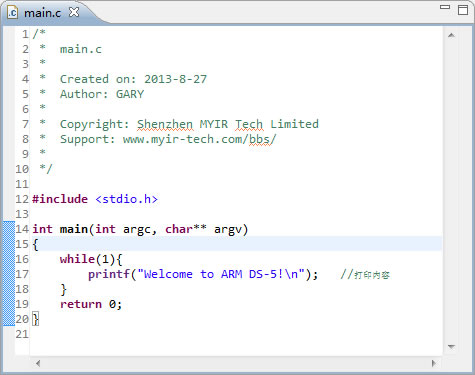
Task: Click the blue range marker beside line 17
Action: (9, 274)
